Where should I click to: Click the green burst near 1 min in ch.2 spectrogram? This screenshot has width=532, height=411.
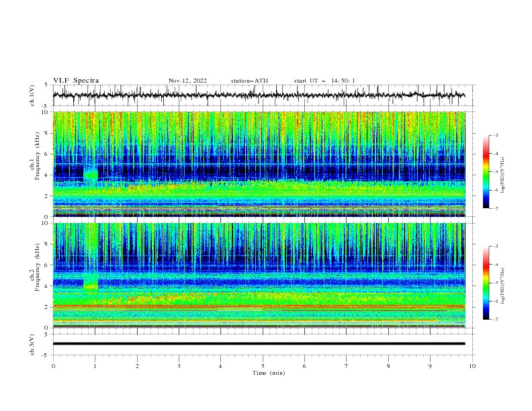coord(91,283)
